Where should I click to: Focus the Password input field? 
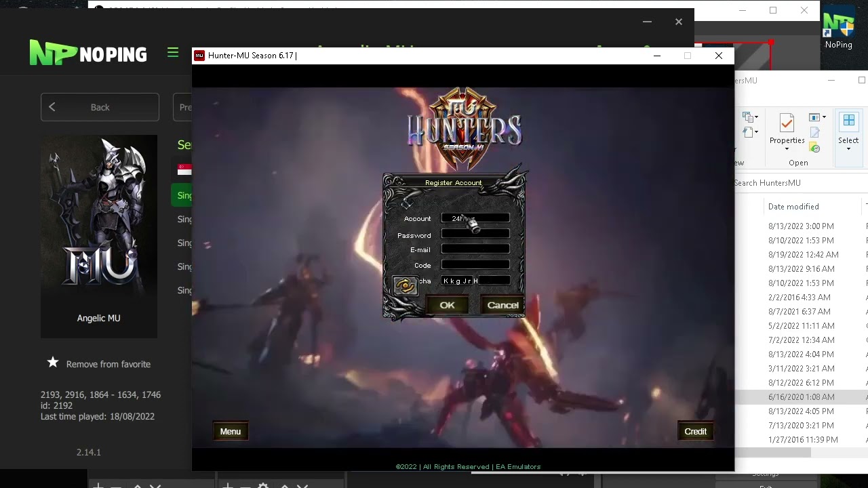point(475,234)
